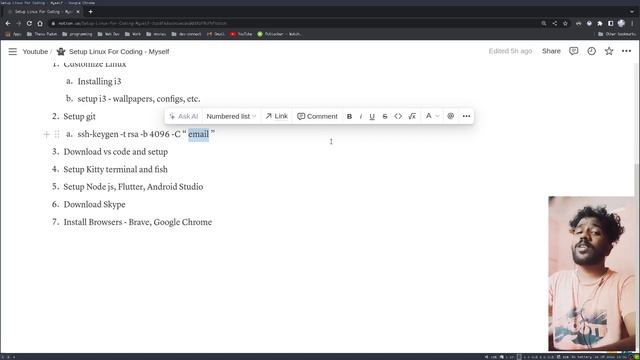Comment on the selected text
Viewport: 640px width, 360px height.
coord(317,116)
